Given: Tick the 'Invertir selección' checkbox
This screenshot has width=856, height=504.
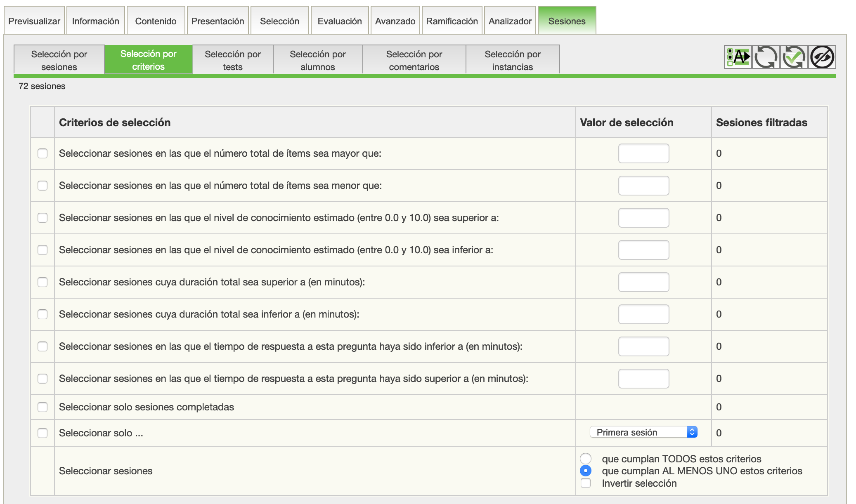Looking at the screenshot, I should click(x=585, y=483).
